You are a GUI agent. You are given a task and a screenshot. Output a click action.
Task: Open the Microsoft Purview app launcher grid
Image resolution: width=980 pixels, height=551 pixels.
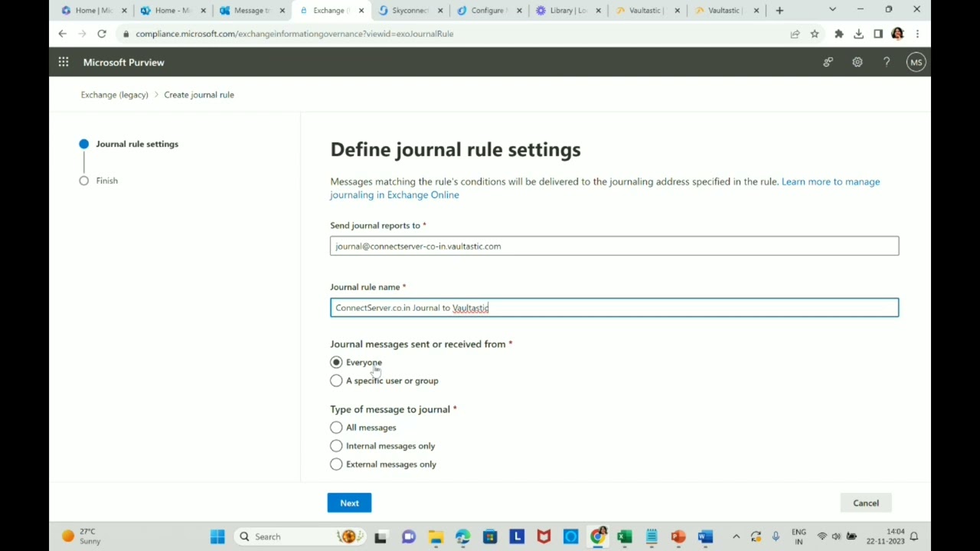64,62
